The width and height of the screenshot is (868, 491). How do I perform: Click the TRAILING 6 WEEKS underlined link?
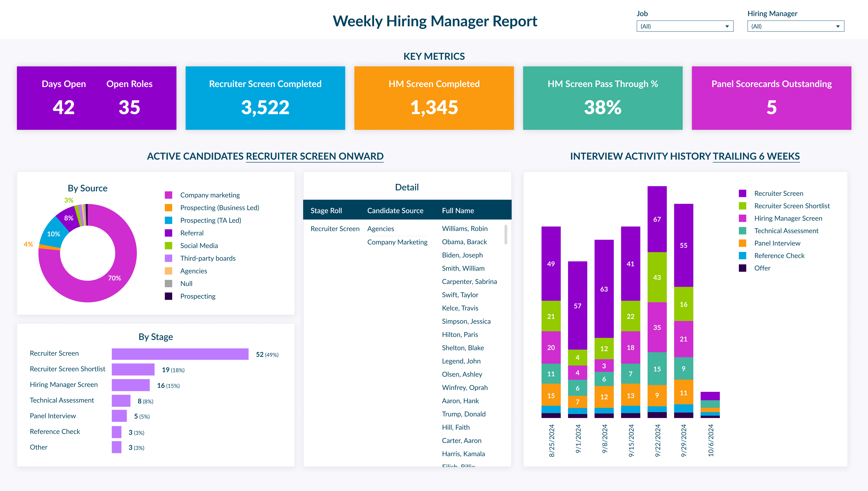[x=756, y=156]
